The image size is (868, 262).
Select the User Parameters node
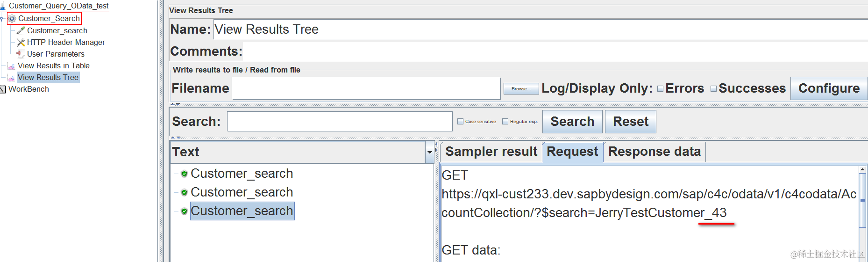(56, 54)
